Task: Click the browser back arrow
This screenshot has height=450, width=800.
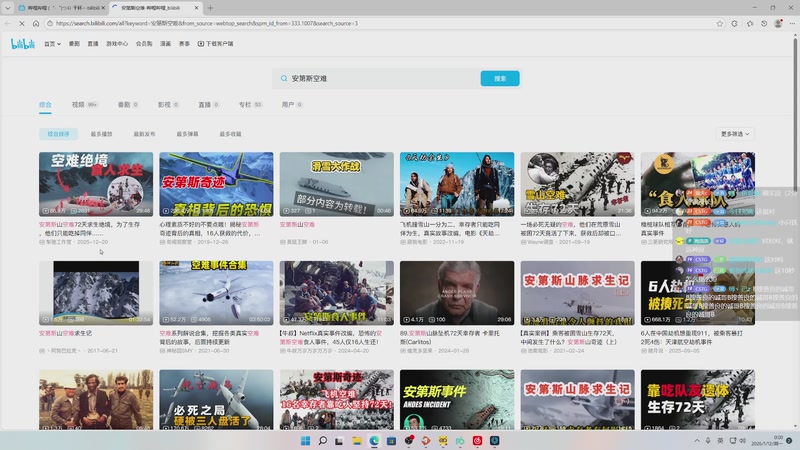Action: 8,23
